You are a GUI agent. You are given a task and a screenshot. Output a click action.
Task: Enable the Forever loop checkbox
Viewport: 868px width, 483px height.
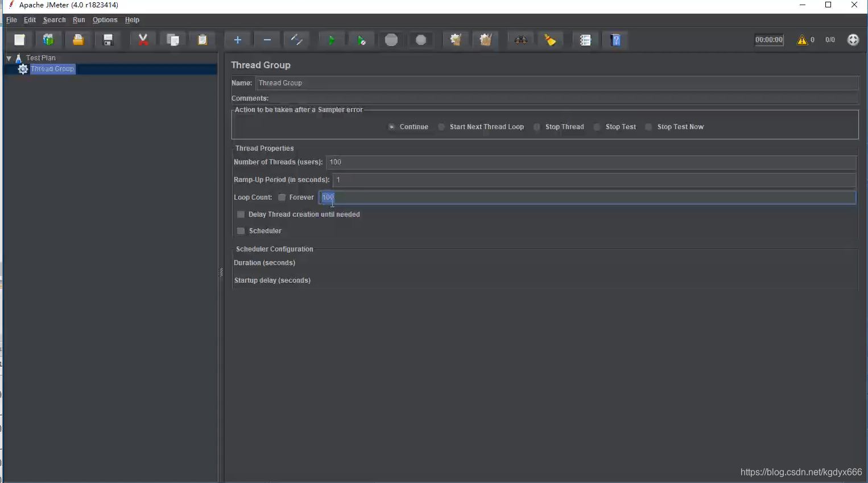(x=282, y=197)
